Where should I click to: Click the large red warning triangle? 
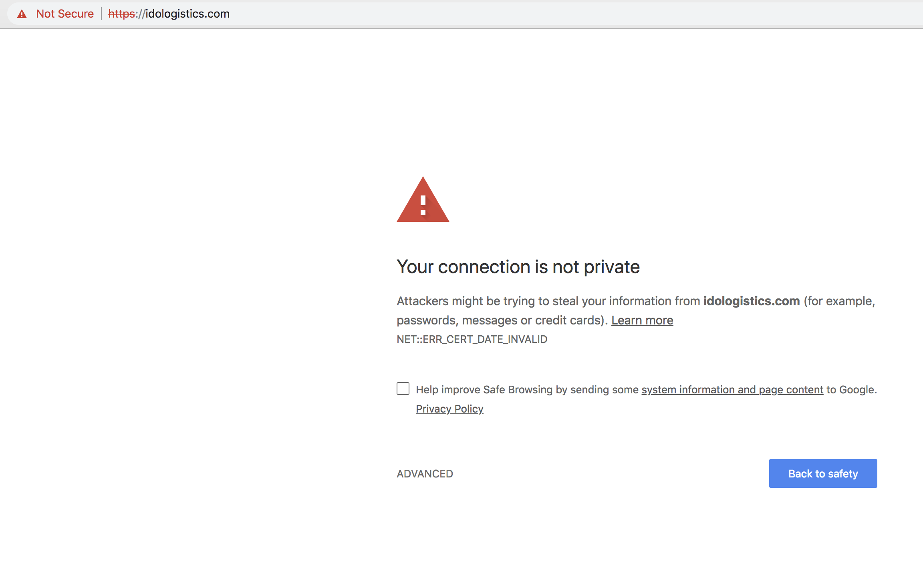[423, 200]
